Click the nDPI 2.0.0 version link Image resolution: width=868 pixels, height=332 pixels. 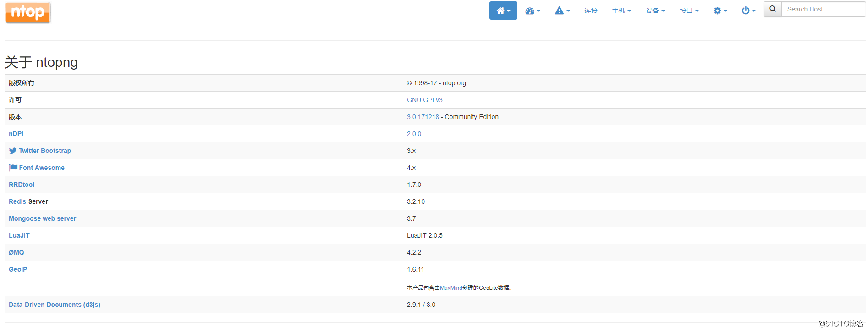(414, 134)
